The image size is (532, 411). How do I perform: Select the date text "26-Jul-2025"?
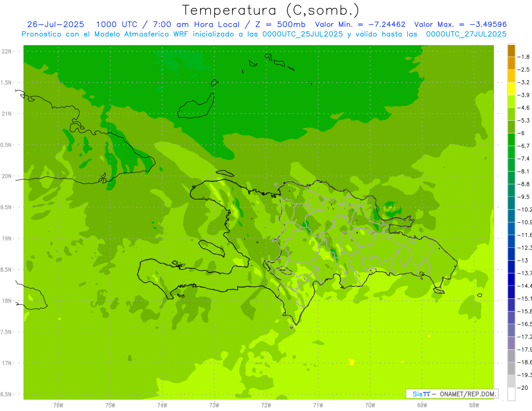(56, 24)
